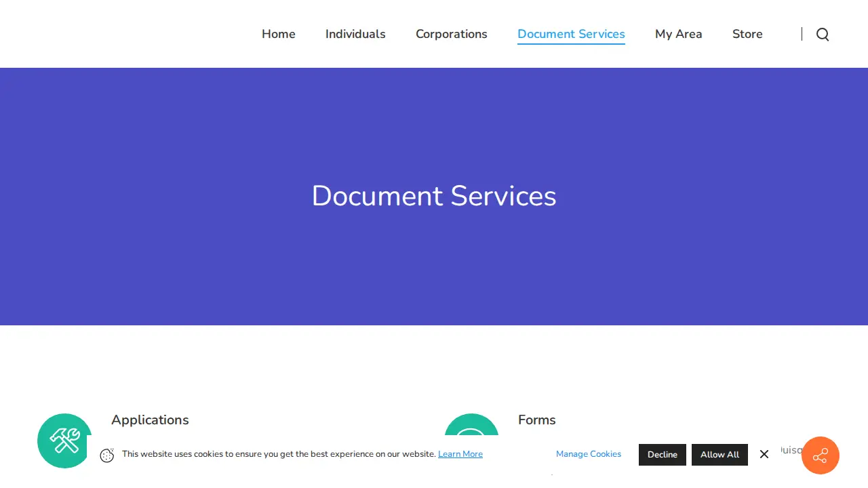
Task: Dismiss the cookie banner with X
Action: (x=764, y=454)
